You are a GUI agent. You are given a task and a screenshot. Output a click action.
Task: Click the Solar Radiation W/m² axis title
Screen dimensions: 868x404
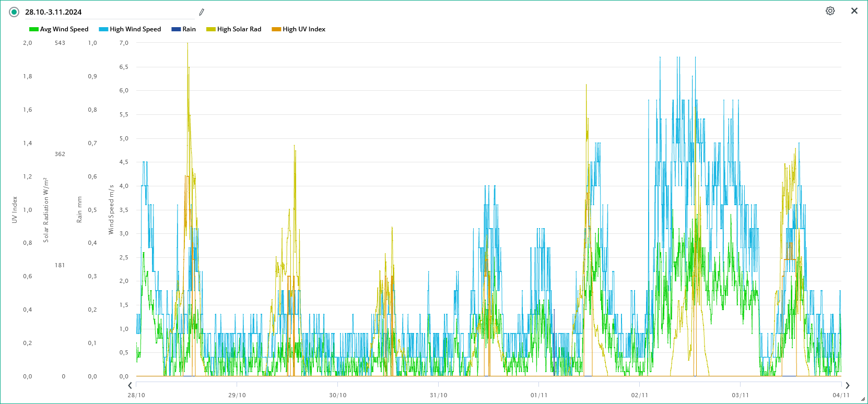pyautogui.click(x=46, y=210)
